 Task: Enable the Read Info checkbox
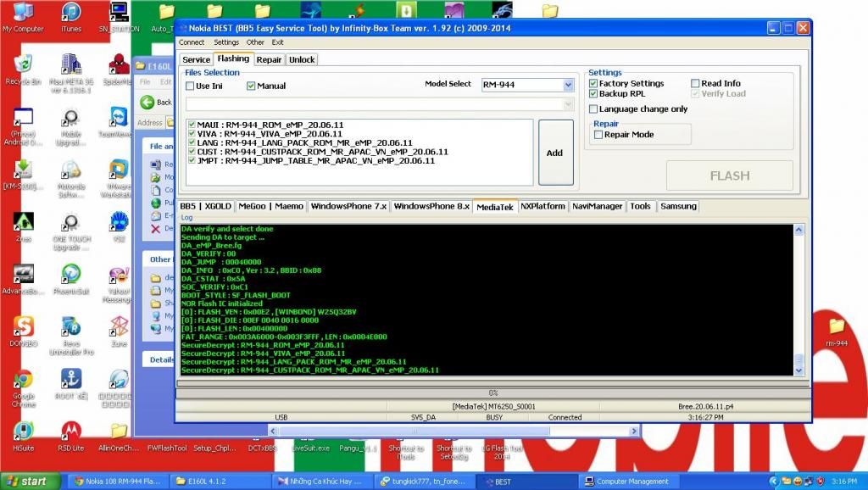[x=695, y=83]
